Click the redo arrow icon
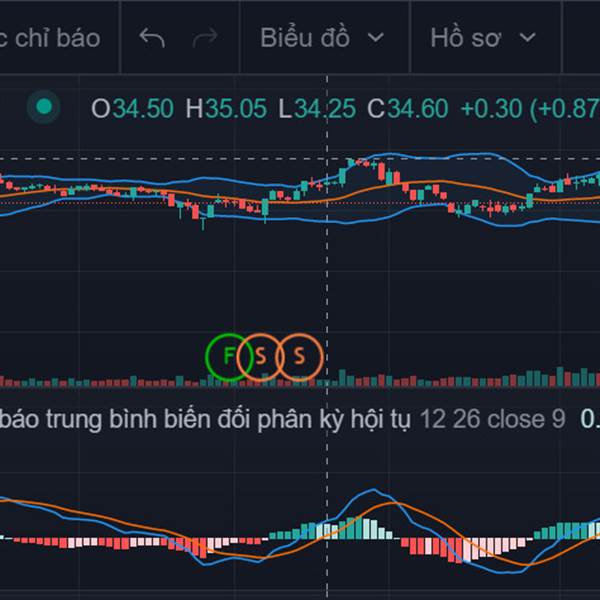600x600 pixels. pos(205,38)
